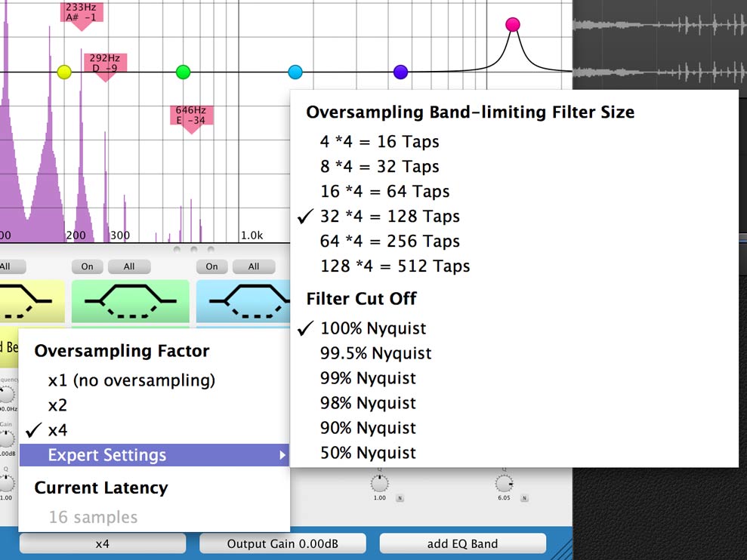Click the Output Gain 0.00dB button
The image size is (747, 560).
tap(282, 543)
